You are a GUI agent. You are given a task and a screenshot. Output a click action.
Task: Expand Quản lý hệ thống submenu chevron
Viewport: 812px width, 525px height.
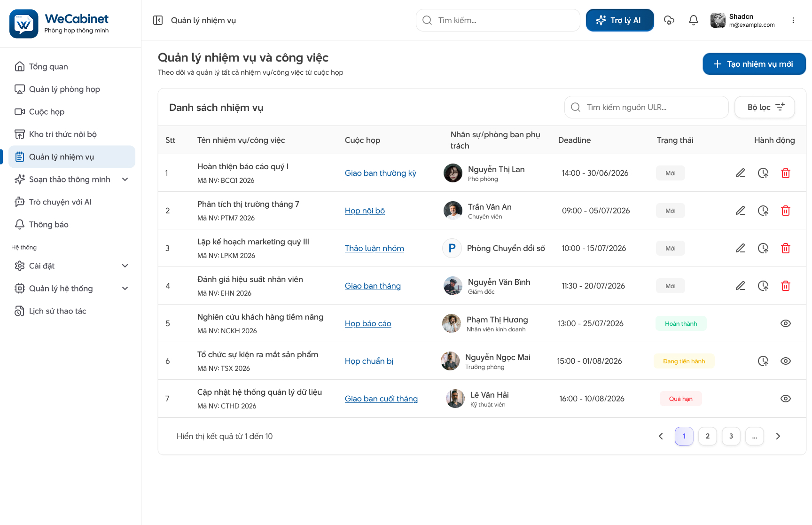click(125, 289)
